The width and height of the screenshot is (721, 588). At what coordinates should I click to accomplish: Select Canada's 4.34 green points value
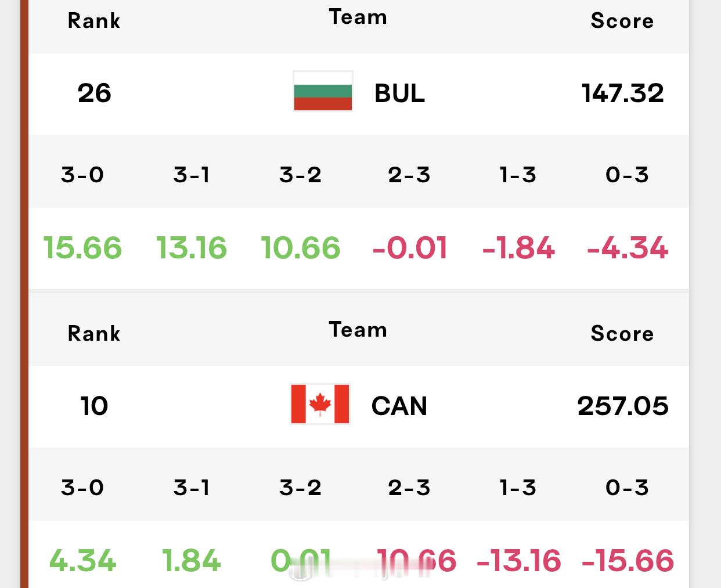click(x=82, y=561)
